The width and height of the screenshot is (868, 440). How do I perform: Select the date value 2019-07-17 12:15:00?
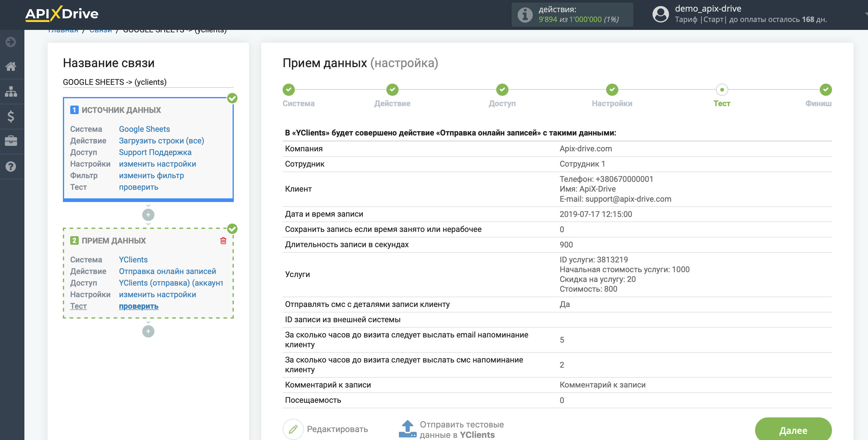pyautogui.click(x=596, y=214)
